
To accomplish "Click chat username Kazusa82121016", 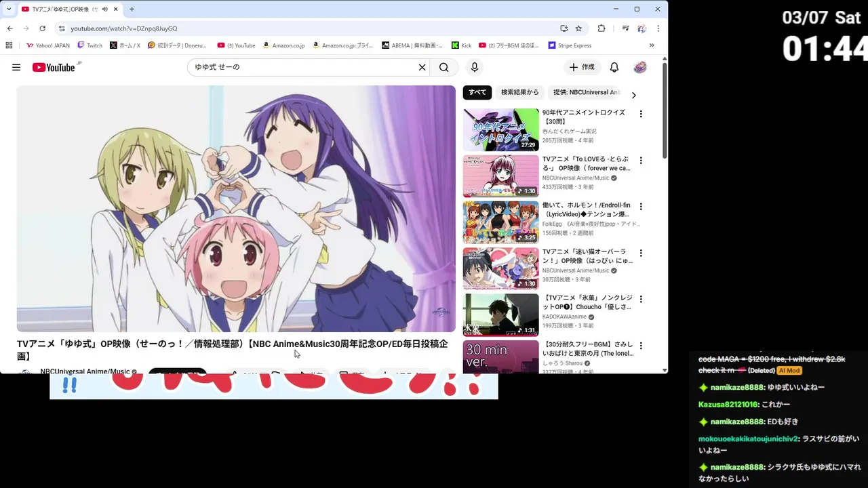I will click(x=728, y=405).
